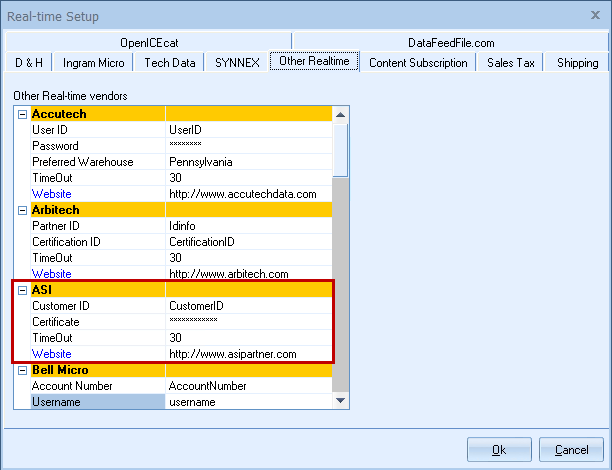Open the DataFeedFile.com tab
Screen dimensions: 612x470
[x=451, y=42]
